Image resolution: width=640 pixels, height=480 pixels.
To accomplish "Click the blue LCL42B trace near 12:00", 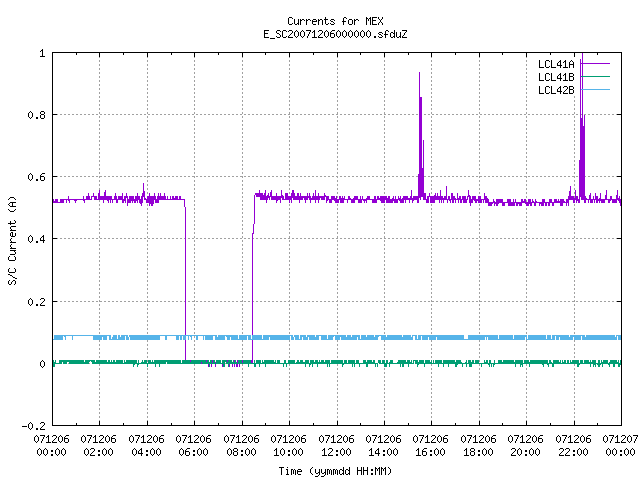I will pos(337,338).
